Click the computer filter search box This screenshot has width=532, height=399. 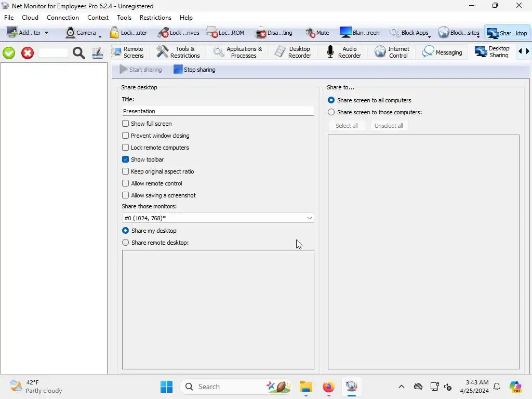pos(54,53)
